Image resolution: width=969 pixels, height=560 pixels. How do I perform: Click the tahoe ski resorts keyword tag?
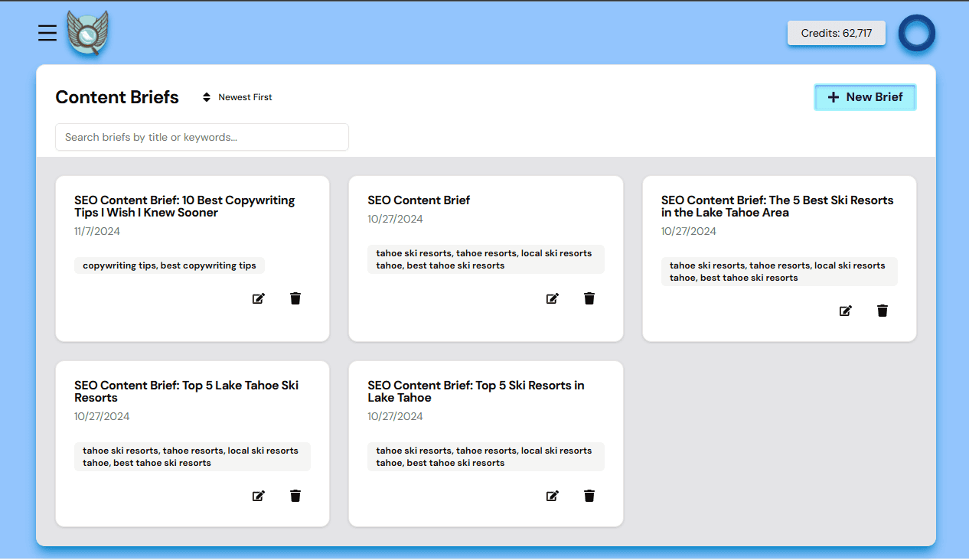pos(485,259)
